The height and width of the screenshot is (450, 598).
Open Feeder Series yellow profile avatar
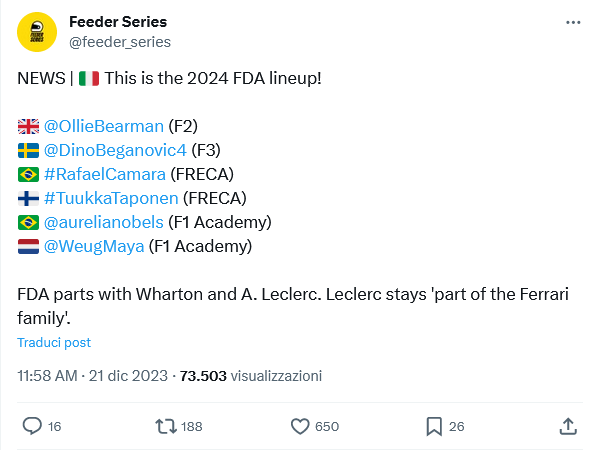(x=37, y=32)
